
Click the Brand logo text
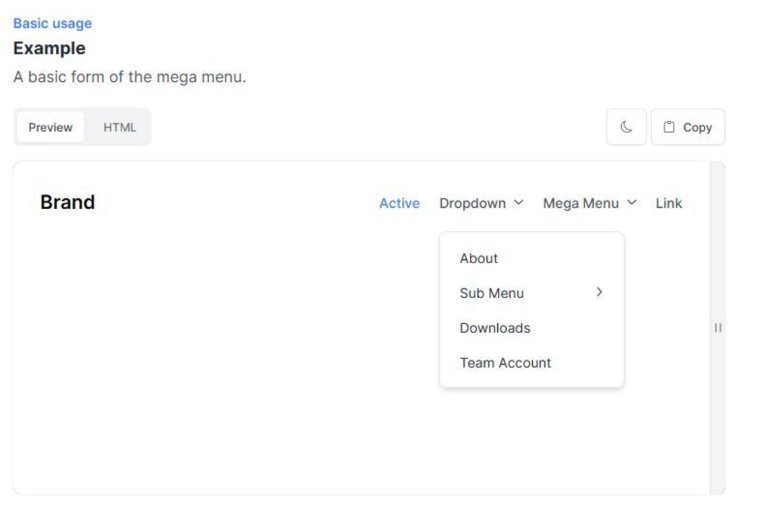pos(67,202)
